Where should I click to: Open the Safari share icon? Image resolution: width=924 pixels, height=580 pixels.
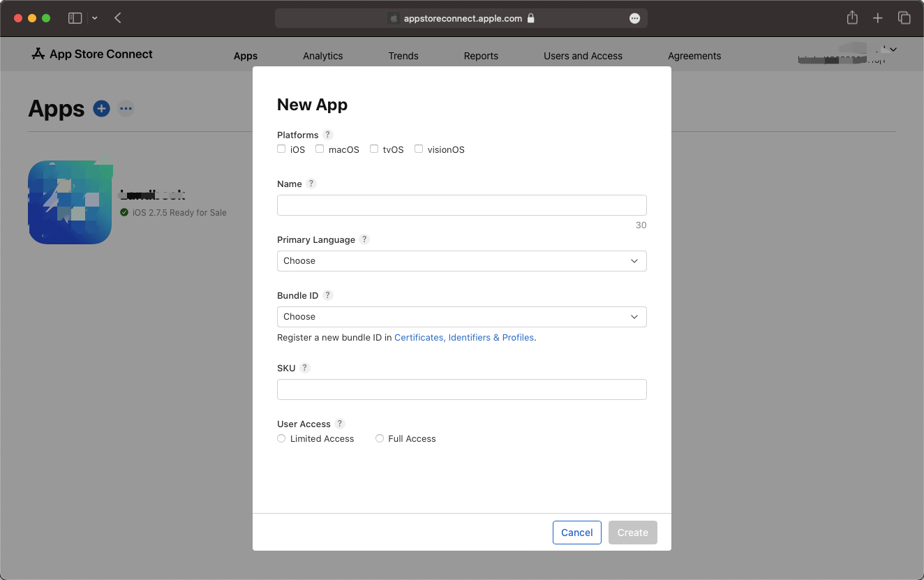tap(852, 18)
